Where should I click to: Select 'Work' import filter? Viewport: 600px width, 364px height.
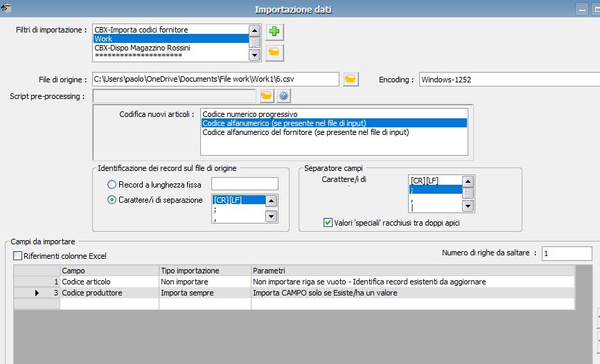tap(171, 39)
